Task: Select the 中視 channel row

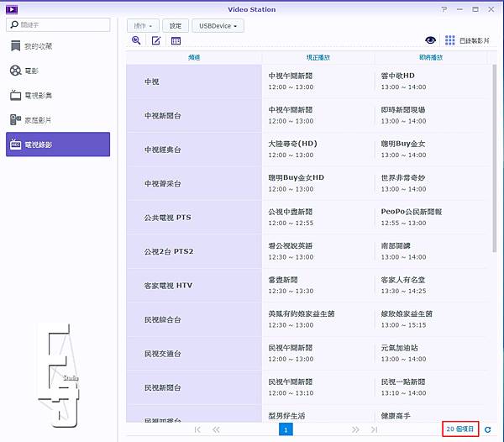Action: [194, 82]
